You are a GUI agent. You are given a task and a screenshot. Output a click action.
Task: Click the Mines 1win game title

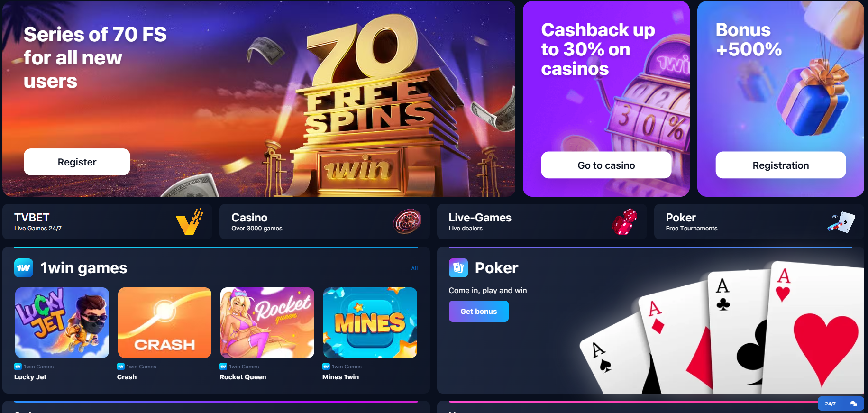[x=340, y=377]
